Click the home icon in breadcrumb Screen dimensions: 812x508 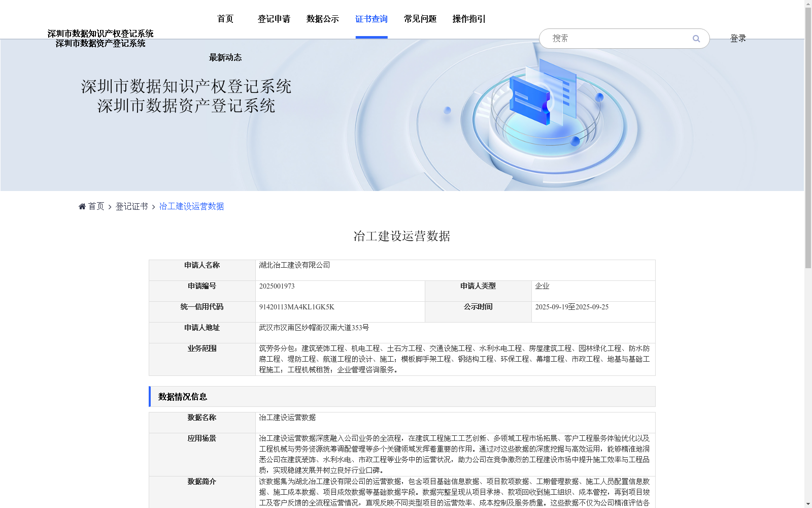tap(82, 206)
